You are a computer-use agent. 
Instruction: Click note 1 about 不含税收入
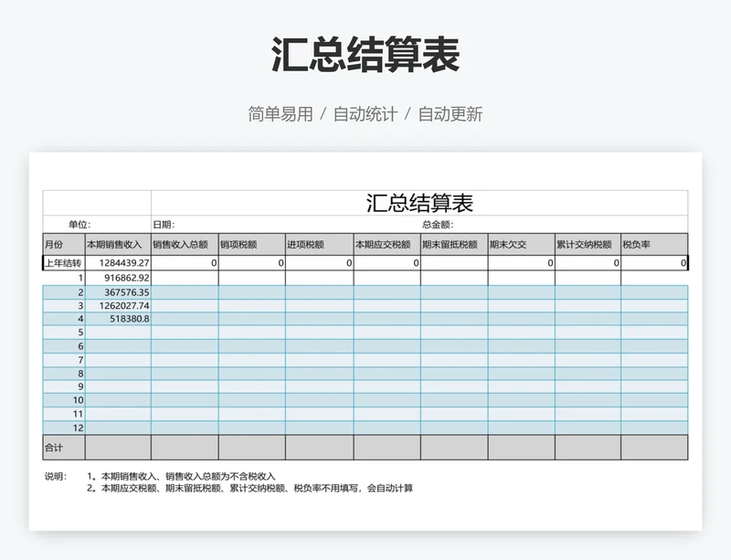181,477
